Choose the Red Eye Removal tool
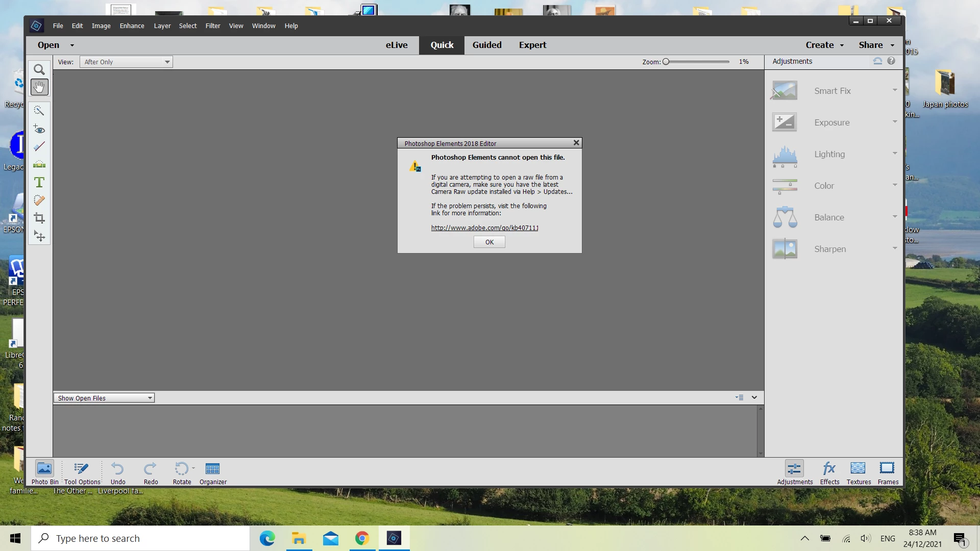Screen dimensions: 980x551 39,129
